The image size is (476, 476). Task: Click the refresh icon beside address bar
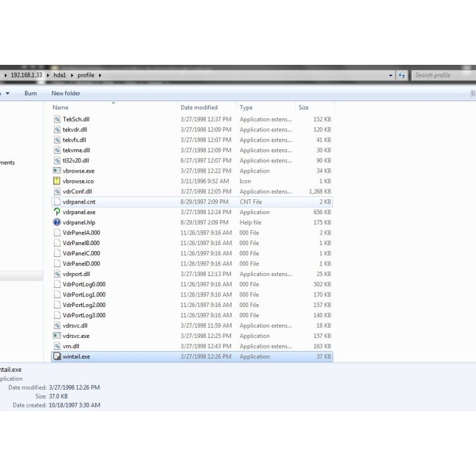click(x=402, y=76)
